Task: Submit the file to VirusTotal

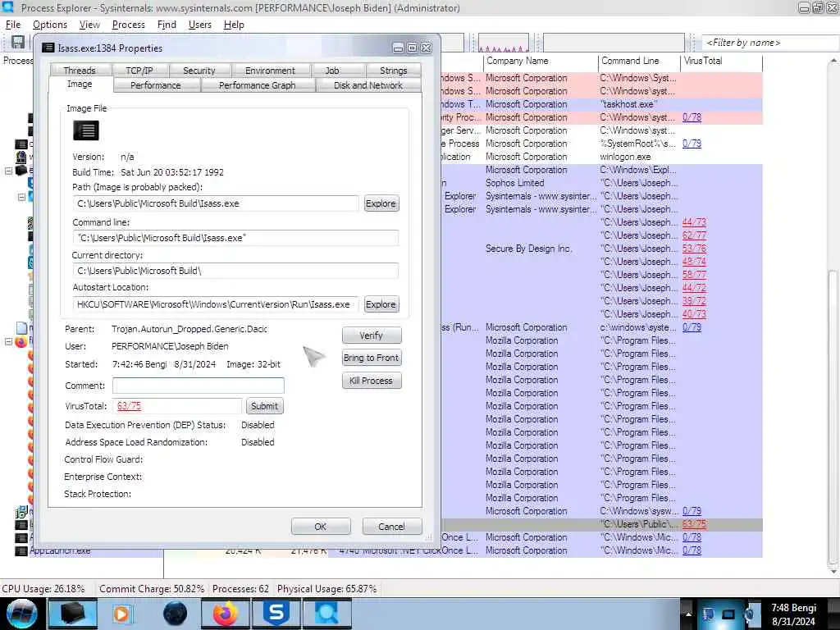Action: pyautogui.click(x=265, y=406)
